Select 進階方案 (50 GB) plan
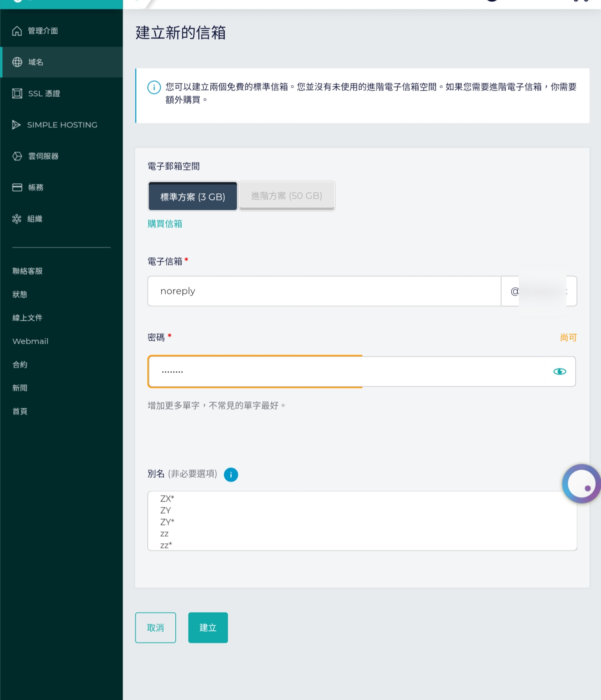Screen dimensions: 601x700 tap(287, 196)
